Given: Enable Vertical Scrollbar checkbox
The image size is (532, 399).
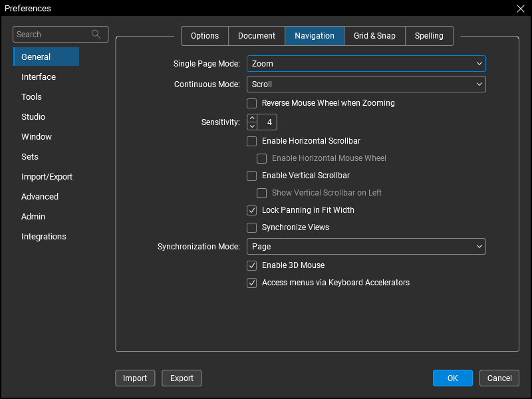Looking at the screenshot, I should (252, 176).
